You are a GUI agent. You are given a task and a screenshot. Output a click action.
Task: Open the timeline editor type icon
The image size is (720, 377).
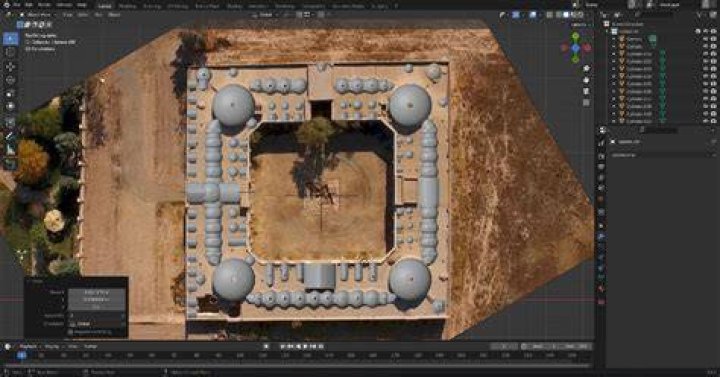8,347
